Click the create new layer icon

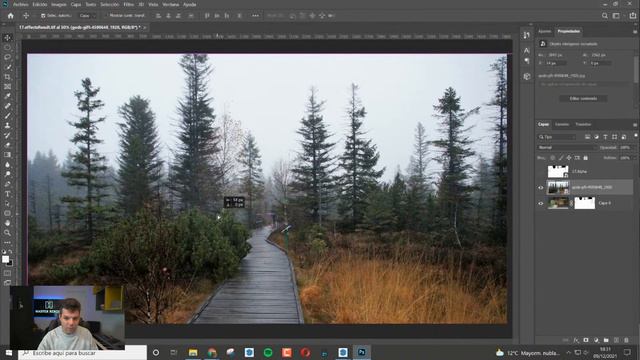[x=616, y=340]
